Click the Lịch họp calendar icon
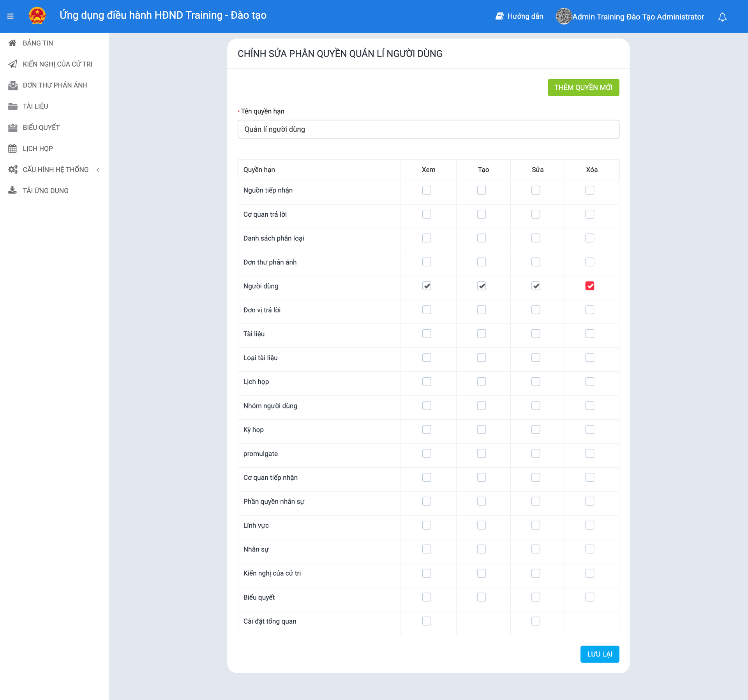 (x=12, y=148)
